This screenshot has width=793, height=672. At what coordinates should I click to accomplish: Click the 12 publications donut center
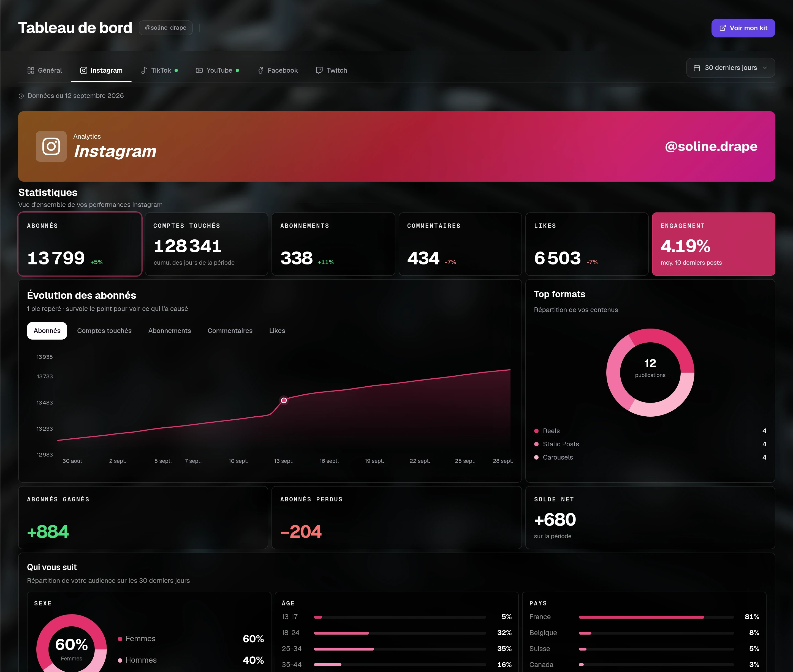click(650, 368)
